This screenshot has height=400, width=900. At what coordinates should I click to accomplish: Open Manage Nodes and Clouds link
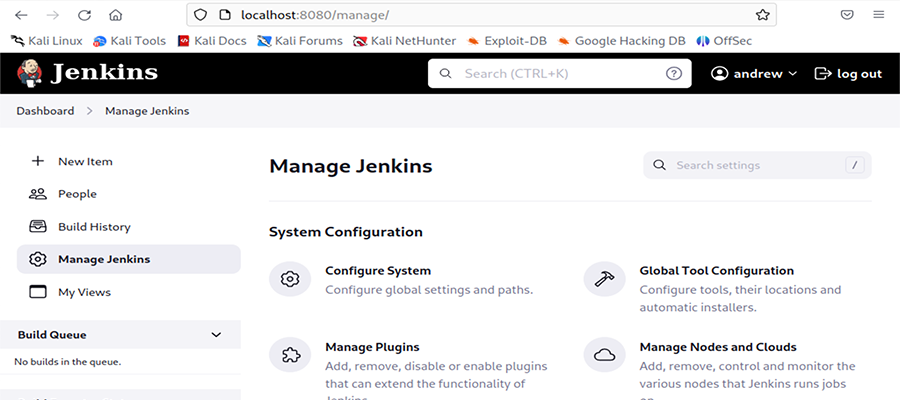717,347
